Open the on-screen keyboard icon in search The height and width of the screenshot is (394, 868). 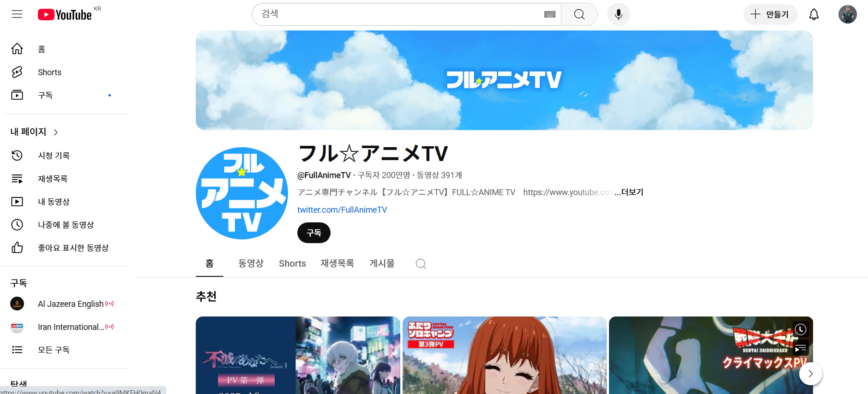point(549,14)
